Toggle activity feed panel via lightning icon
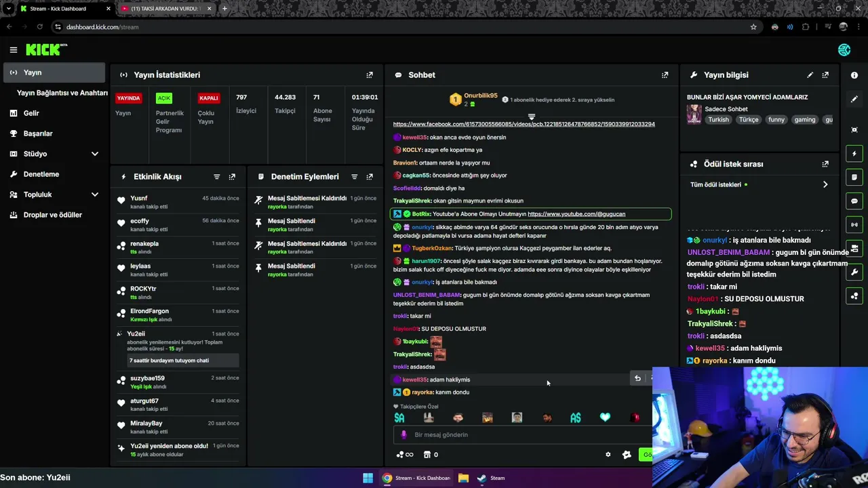The height and width of the screenshot is (488, 868). tap(854, 154)
